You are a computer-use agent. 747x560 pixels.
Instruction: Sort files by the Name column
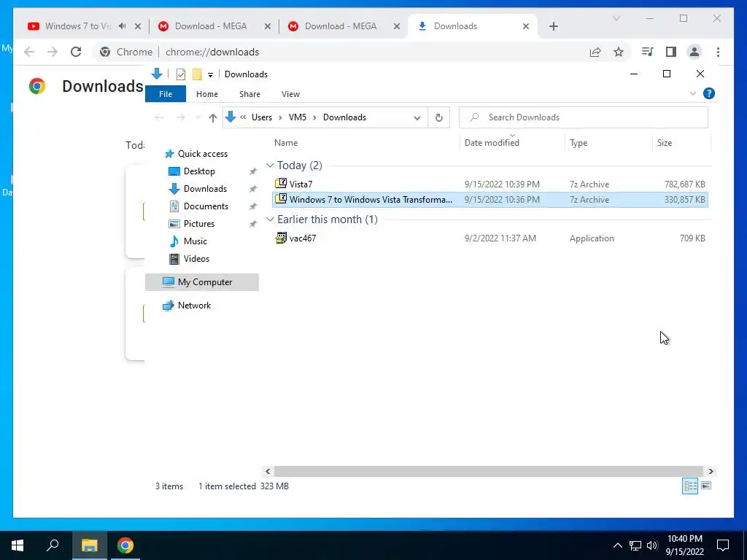(286, 143)
